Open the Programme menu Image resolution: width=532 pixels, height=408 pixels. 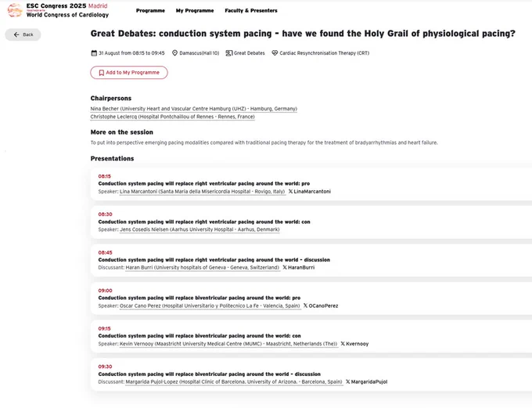pos(150,10)
